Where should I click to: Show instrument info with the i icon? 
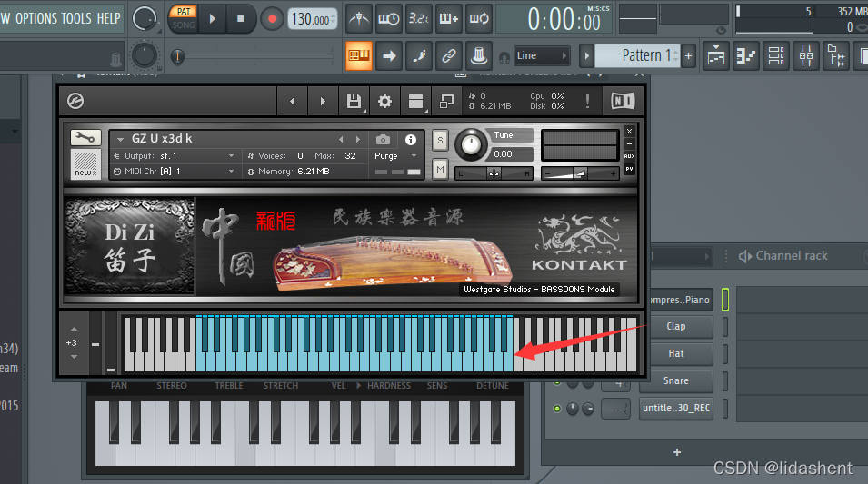click(x=410, y=140)
